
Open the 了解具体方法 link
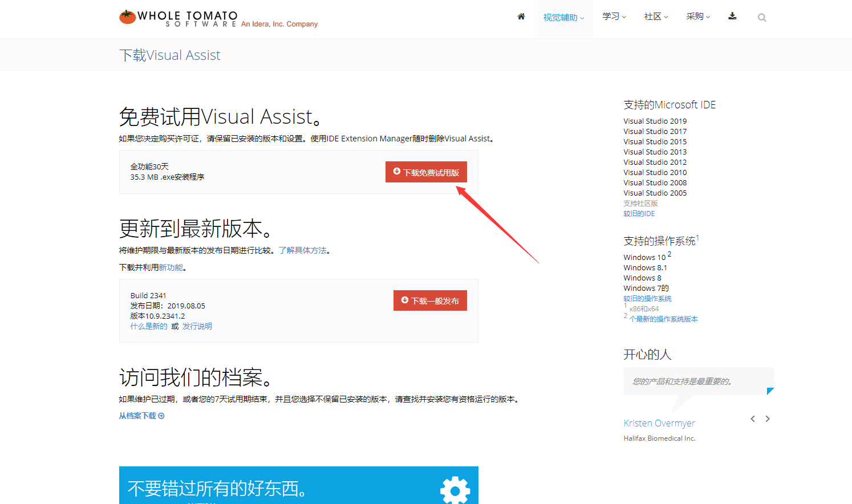[303, 250]
